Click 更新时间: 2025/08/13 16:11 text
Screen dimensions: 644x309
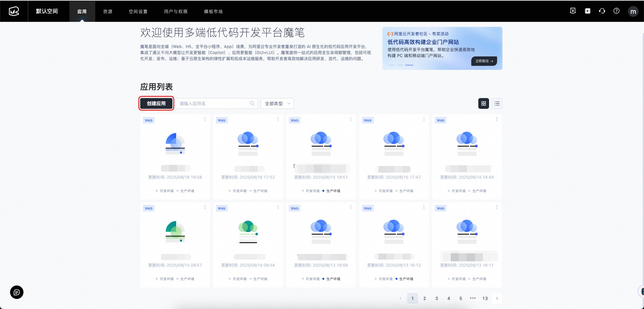pyautogui.click(x=467, y=265)
